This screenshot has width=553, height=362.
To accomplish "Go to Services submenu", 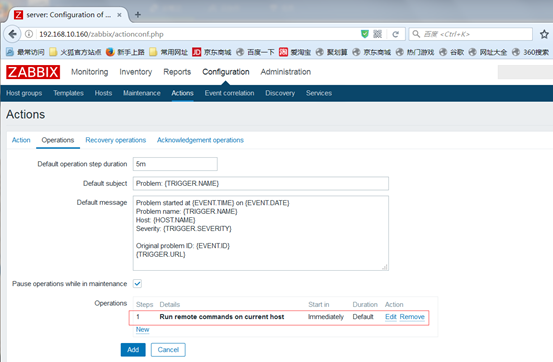I will coord(319,93).
